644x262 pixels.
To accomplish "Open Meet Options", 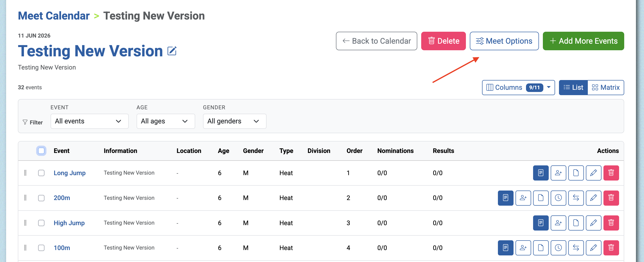I will (x=504, y=41).
